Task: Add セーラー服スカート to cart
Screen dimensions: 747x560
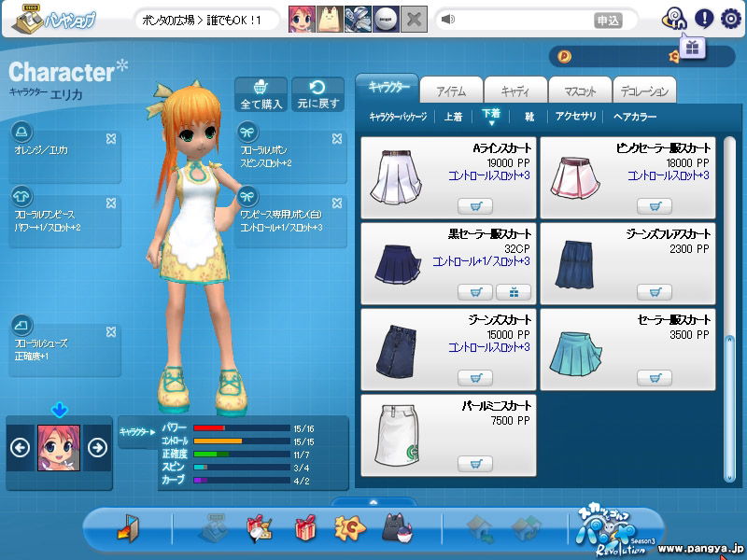Action: point(655,378)
